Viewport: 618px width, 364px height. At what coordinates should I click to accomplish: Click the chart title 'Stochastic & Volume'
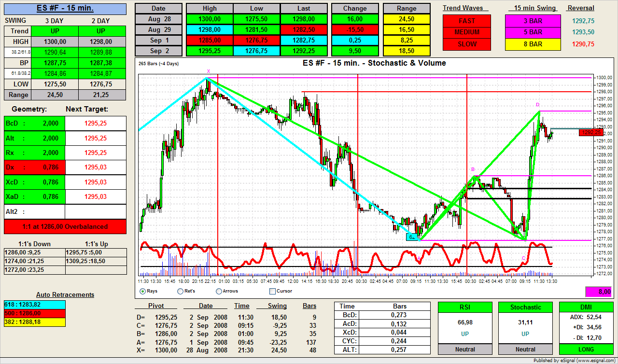[374, 63]
